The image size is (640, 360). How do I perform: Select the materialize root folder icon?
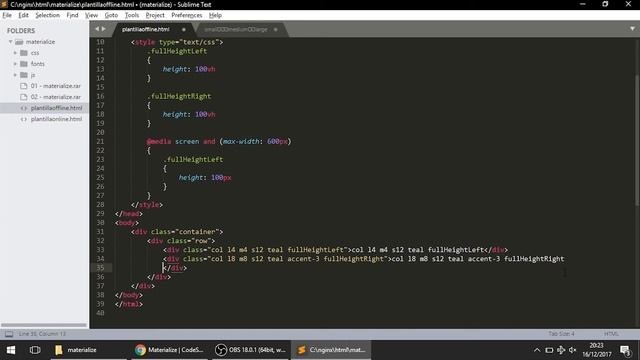point(19,42)
